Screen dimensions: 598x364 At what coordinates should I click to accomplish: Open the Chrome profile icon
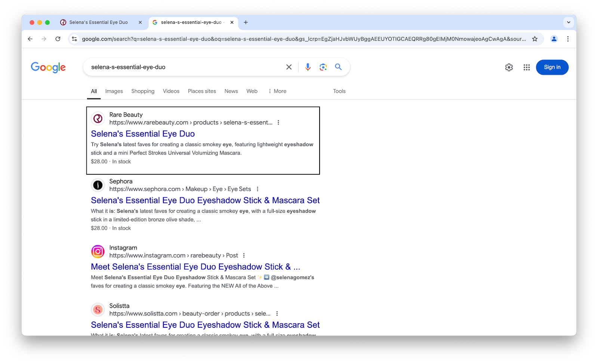coord(554,39)
